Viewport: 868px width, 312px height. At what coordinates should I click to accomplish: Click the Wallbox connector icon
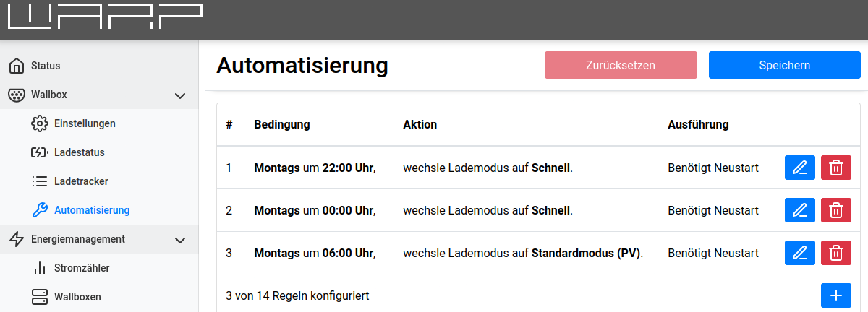click(17, 95)
